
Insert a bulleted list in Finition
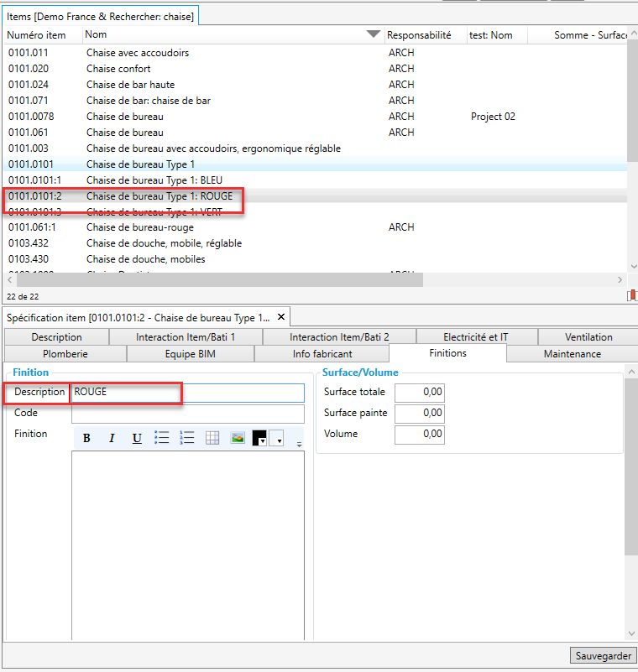pos(162,438)
